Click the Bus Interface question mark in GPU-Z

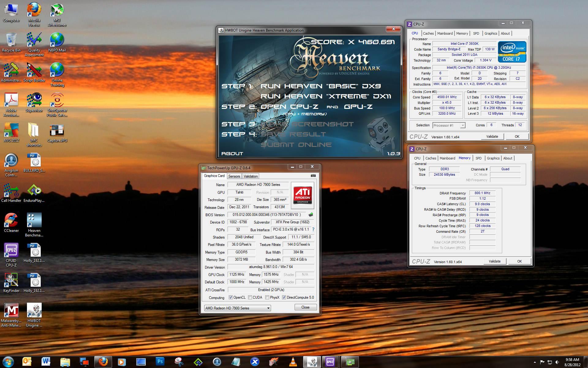[x=313, y=229]
